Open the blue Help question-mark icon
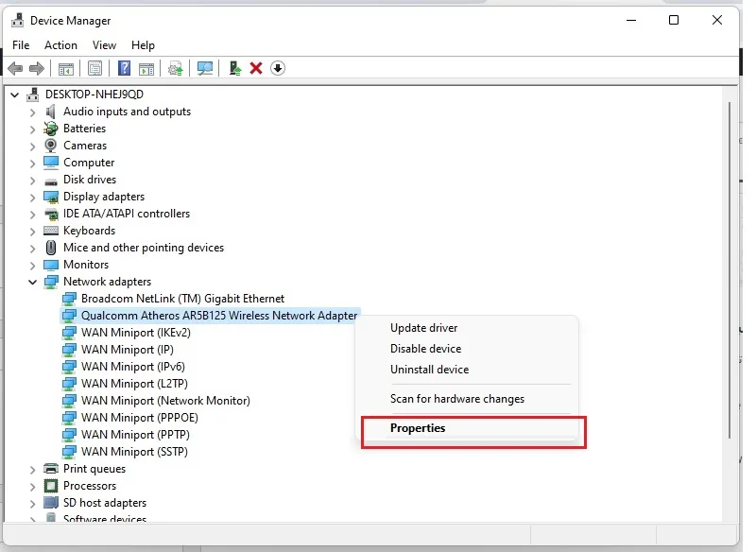Screen dimensions: 756x552 pos(124,68)
